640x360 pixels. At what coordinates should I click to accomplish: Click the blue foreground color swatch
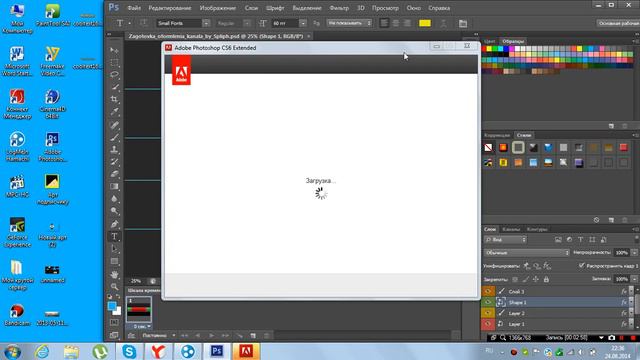point(112,306)
